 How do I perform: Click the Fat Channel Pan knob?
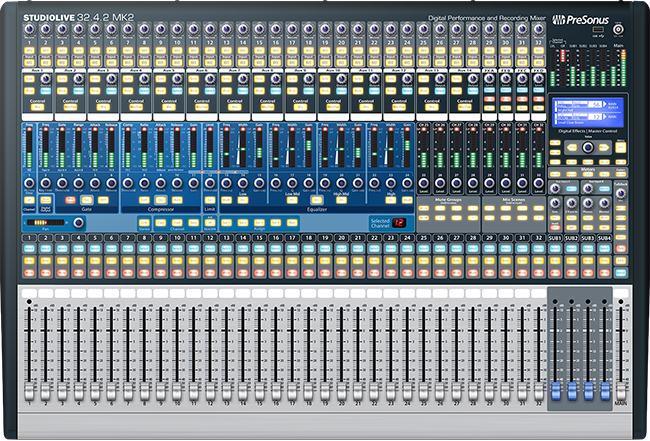point(78,223)
